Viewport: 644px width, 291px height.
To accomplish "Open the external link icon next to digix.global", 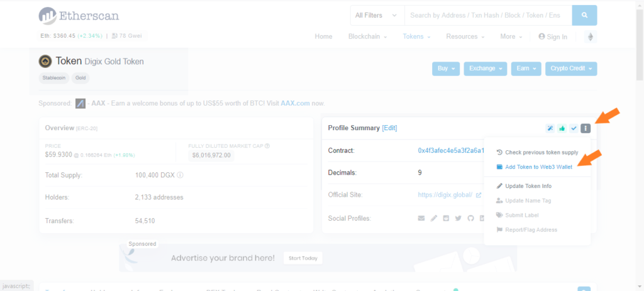I will point(479,195).
